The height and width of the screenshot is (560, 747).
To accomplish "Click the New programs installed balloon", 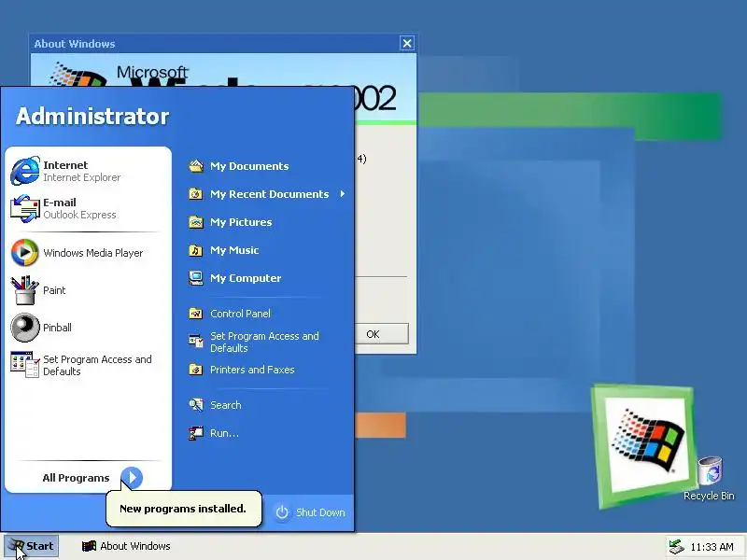I will [x=183, y=509].
